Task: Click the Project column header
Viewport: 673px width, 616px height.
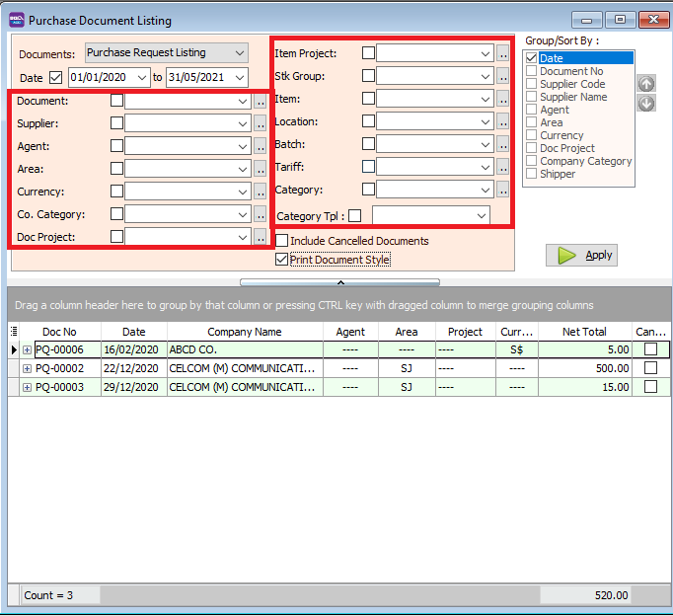Action: (x=465, y=332)
